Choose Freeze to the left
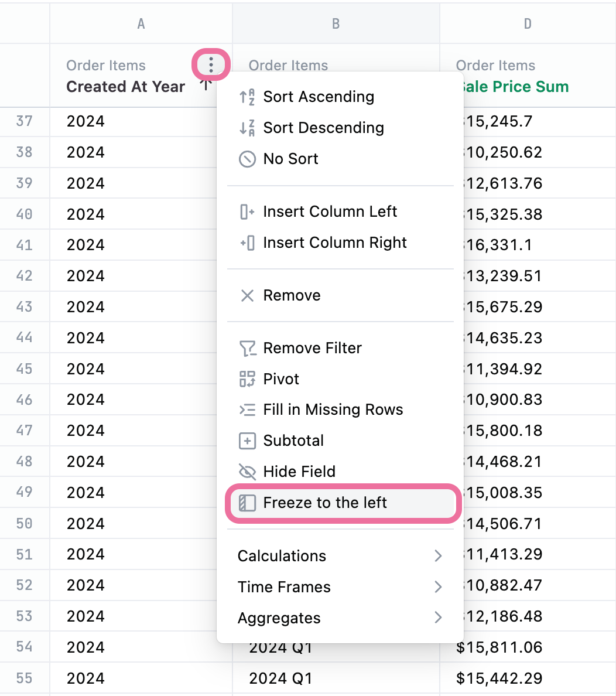 point(325,503)
